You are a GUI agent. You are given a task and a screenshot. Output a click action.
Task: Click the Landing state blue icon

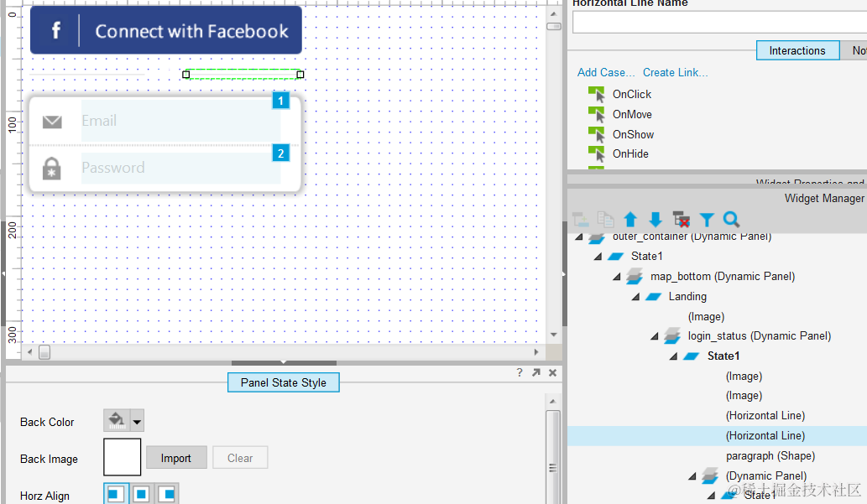point(654,297)
